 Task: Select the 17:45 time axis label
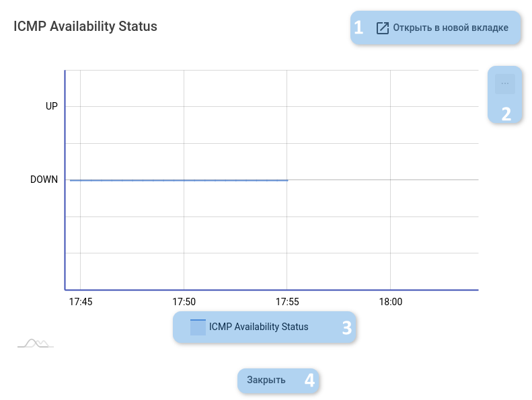[x=81, y=302]
